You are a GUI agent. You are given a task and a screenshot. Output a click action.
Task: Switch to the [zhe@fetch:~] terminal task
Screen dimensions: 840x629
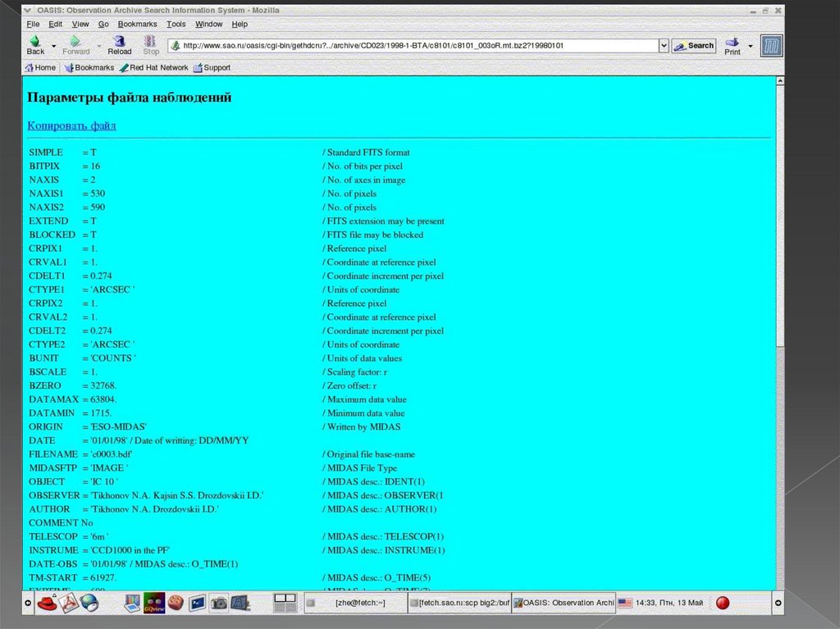click(355, 603)
